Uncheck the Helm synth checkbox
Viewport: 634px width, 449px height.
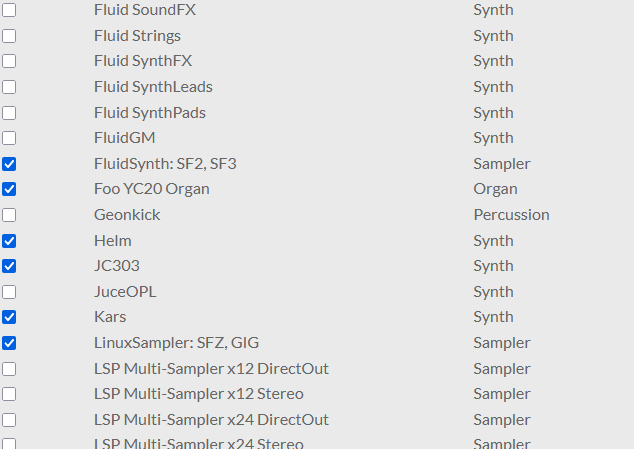click(x=9, y=241)
